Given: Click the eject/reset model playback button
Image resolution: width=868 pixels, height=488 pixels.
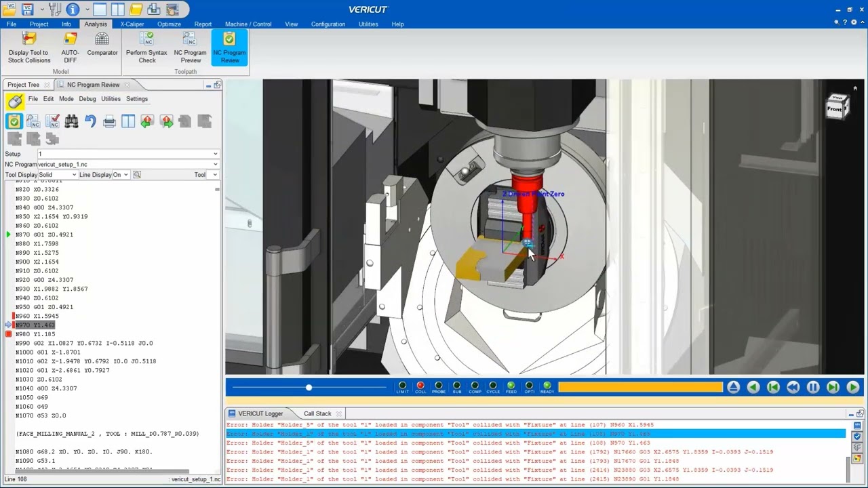Looking at the screenshot, I should [733, 387].
